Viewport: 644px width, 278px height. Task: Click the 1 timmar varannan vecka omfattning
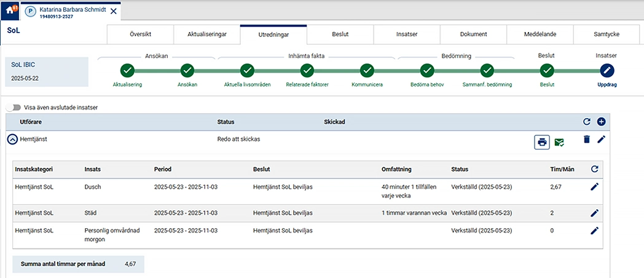tap(414, 213)
